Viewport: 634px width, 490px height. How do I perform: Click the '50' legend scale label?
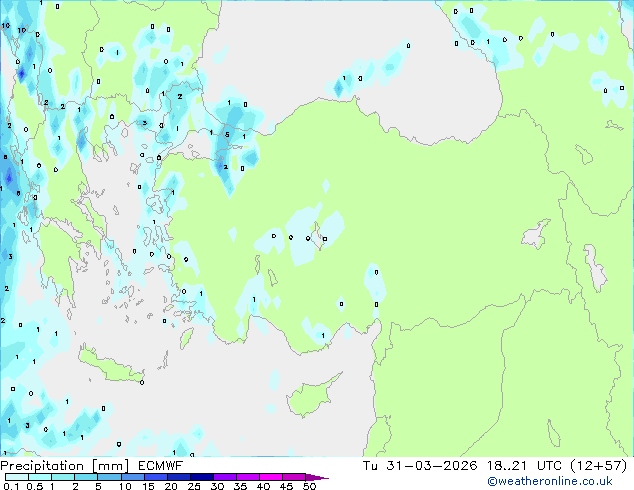[310, 486]
